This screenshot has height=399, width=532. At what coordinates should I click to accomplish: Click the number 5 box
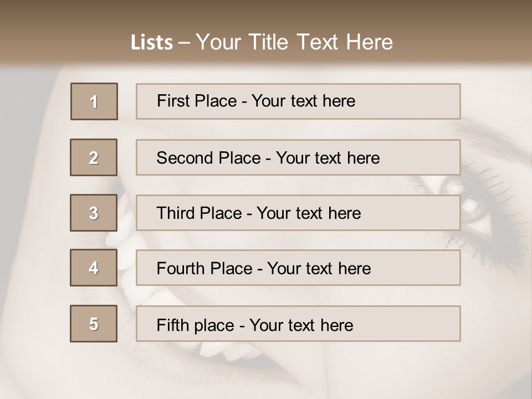pos(94,324)
